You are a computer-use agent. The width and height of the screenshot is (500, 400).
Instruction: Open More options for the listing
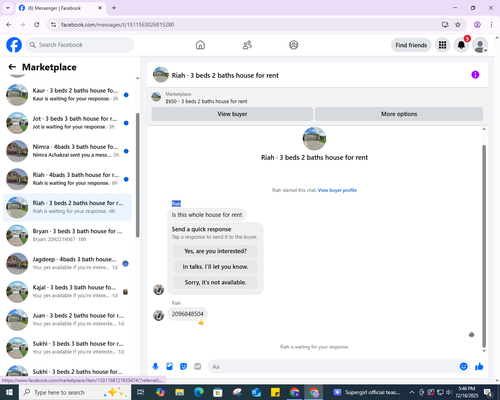tap(399, 114)
